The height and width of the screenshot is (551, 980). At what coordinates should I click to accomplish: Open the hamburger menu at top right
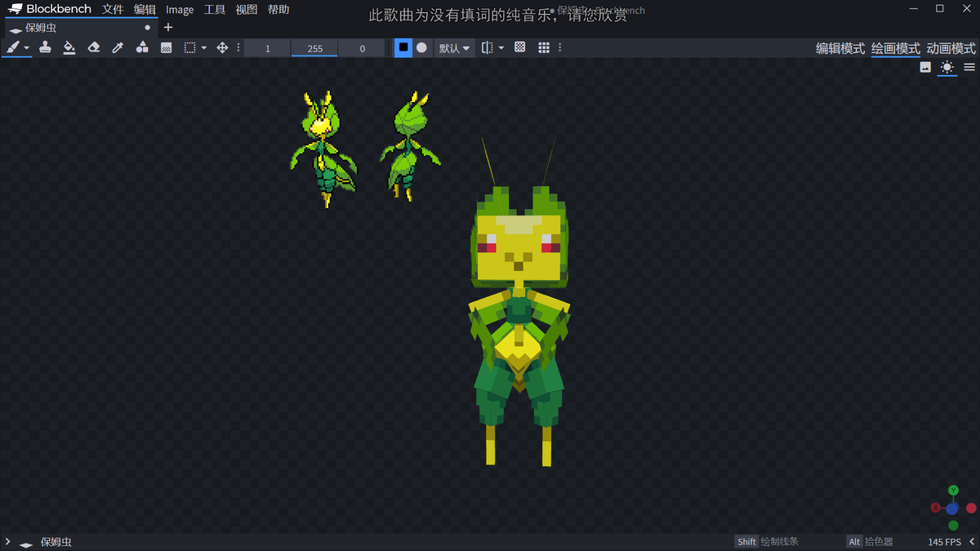[x=969, y=67]
